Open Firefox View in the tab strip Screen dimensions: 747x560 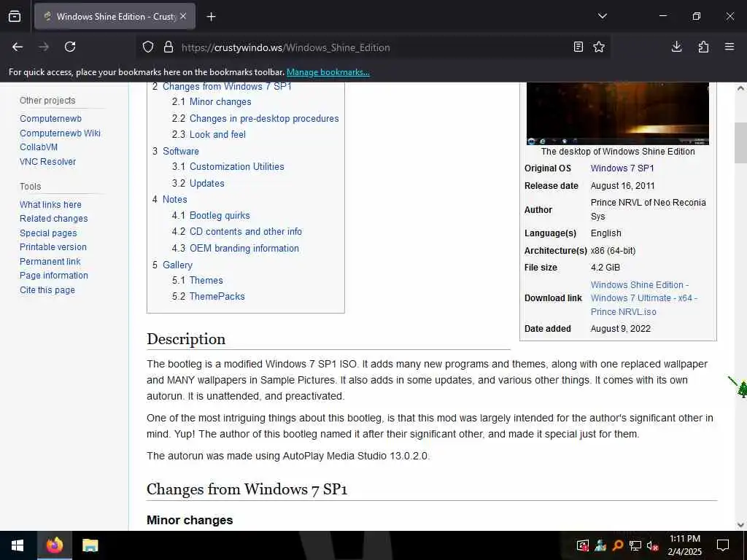point(15,16)
